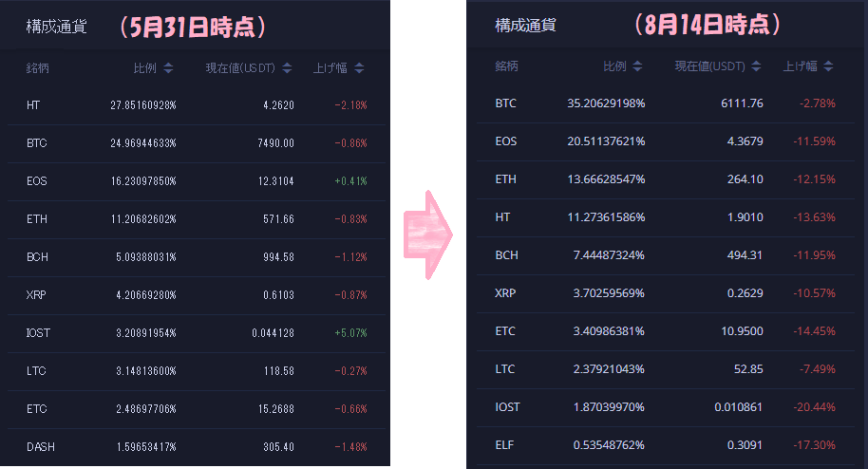
Task: Sort left table by 上げ幅 arrow icon
Action: tap(360, 68)
